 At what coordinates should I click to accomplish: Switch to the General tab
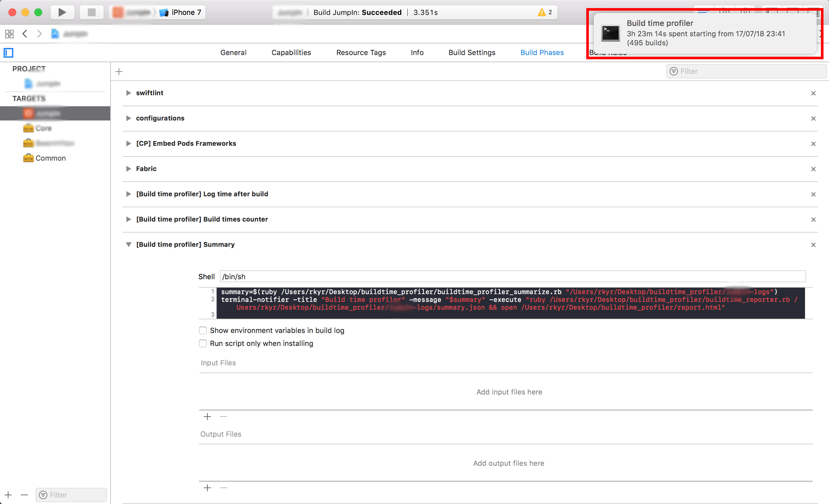click(x=233, y=52)
